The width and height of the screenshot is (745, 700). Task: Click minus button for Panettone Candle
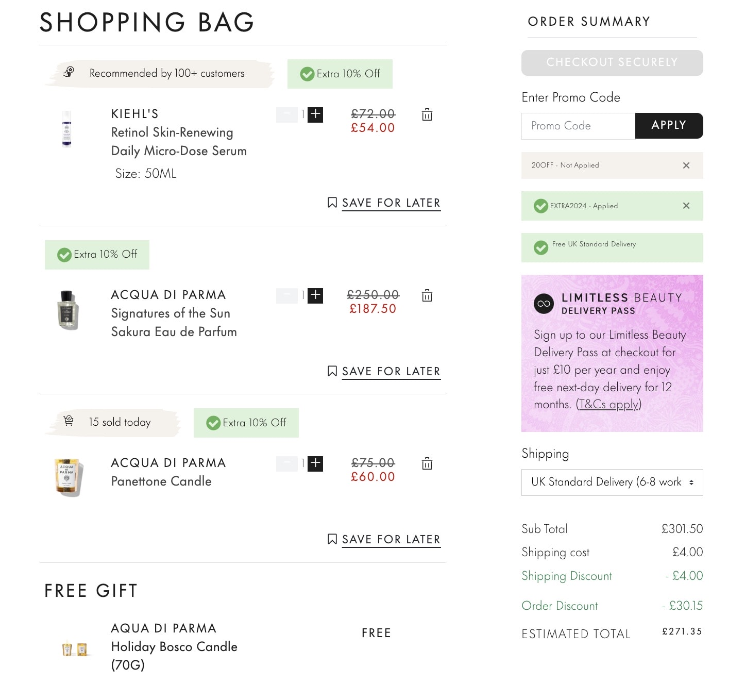[286, 463]
